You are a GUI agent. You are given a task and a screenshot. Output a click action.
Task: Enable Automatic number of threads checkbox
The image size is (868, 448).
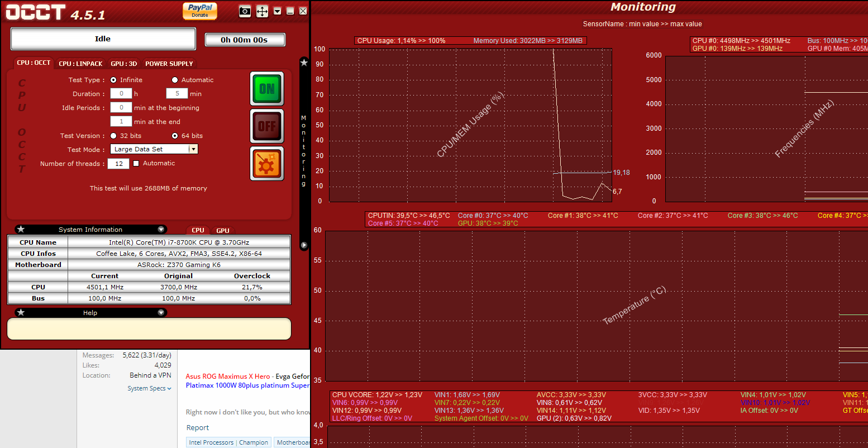pyautogui.click(x=136, y=164)
